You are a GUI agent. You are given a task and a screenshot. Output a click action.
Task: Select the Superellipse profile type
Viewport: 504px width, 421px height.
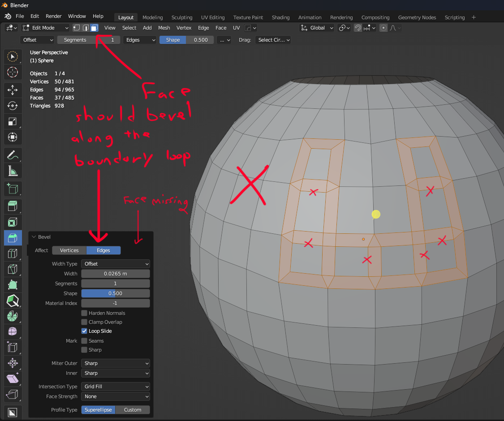click(x=98, y=410)
